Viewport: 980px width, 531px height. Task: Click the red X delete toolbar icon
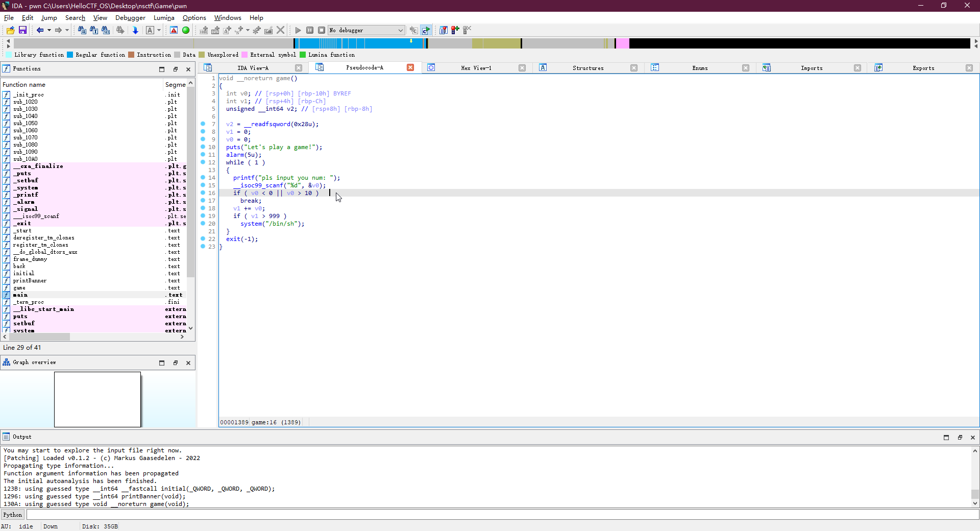(280, 31)
